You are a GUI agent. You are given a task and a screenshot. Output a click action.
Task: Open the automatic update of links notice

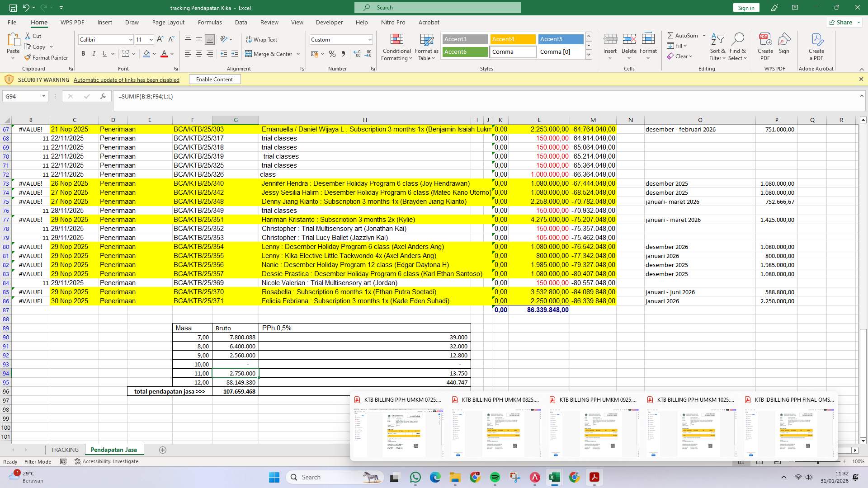coord(127,80)
